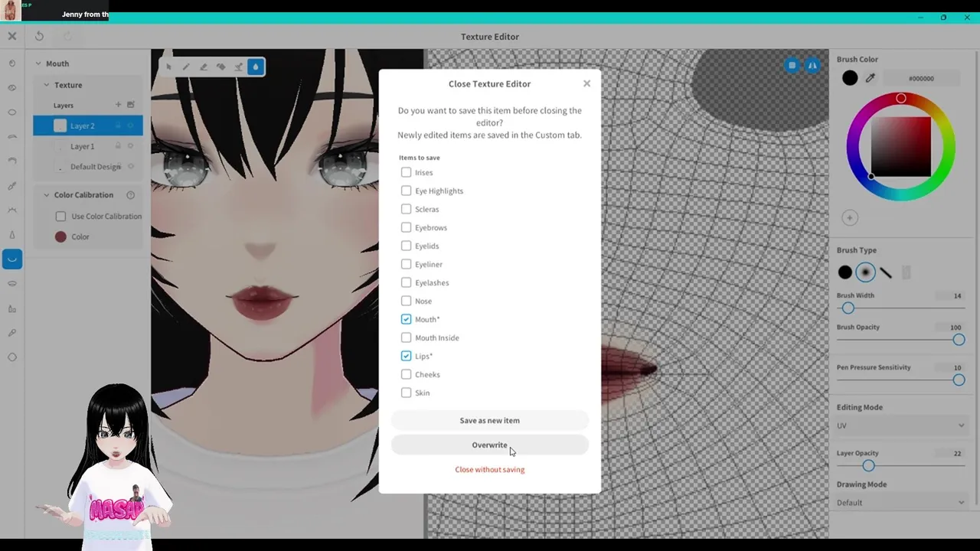Screen dimensions: 980x551
Task: Check the Scleras checkbox
Action: tap(406, 209)
